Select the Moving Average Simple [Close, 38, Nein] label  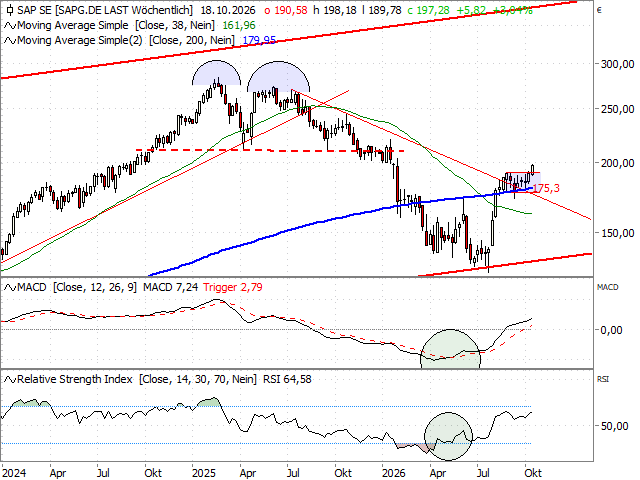pyautogui.click(x=116, y=25)
